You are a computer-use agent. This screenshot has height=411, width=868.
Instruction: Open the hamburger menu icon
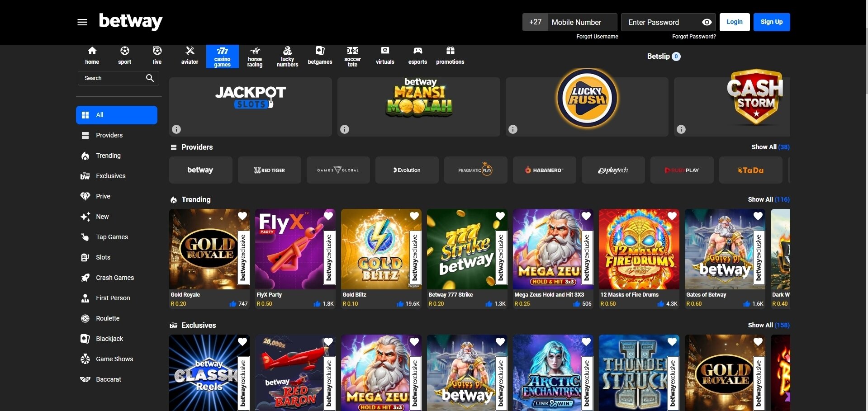click(82, 22)
